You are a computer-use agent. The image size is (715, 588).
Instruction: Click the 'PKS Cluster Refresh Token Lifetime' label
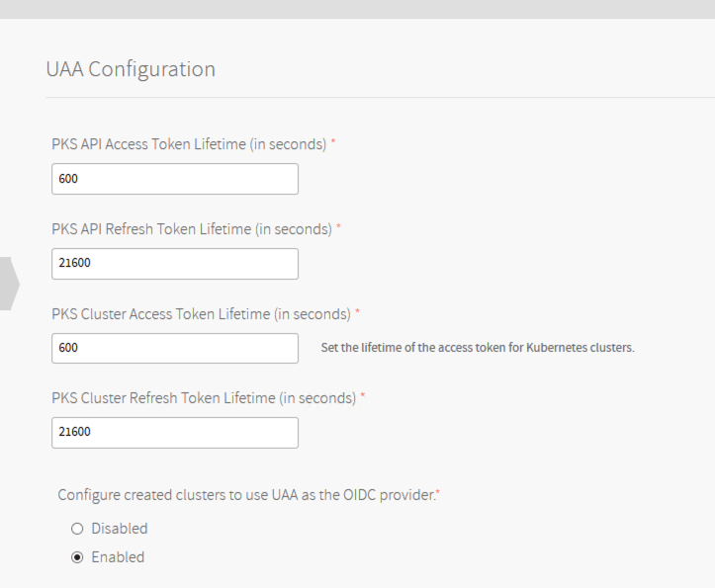point(204,398)
